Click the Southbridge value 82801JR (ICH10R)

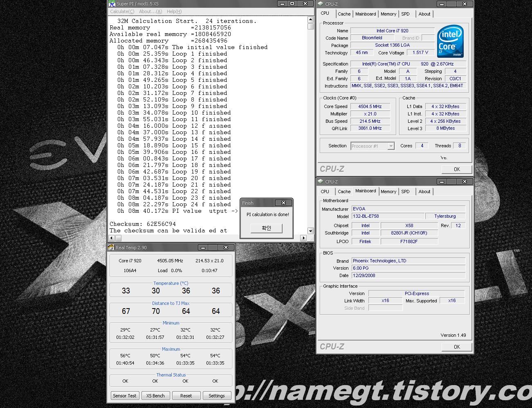coord(409,233)
